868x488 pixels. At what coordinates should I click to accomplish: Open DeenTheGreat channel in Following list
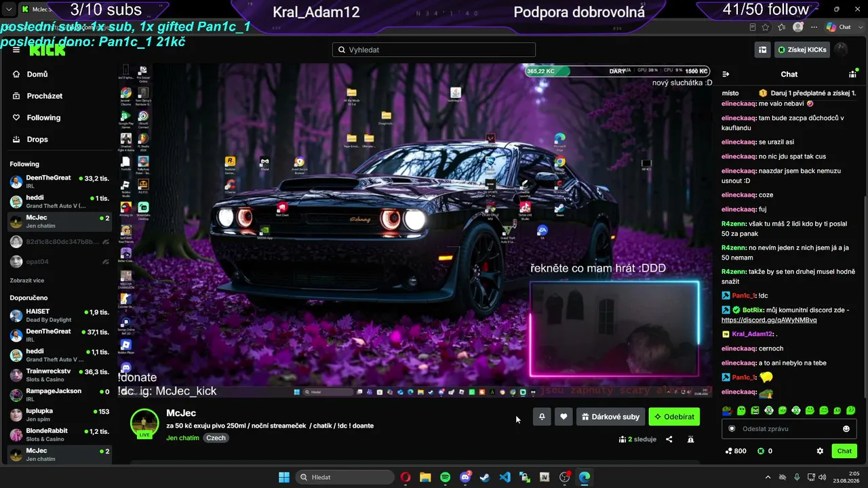click(59, 182)
